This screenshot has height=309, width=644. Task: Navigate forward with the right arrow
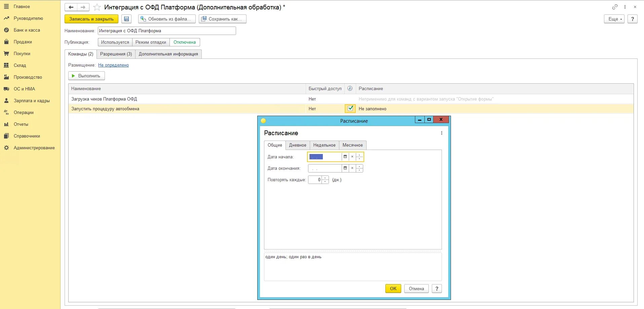(x=83, y=7)
